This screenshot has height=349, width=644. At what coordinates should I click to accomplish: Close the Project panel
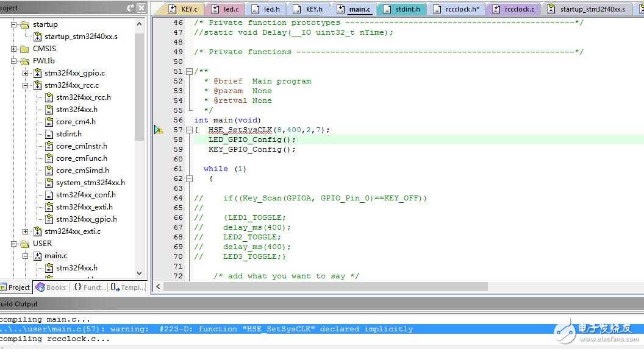(x=141, y=8)
